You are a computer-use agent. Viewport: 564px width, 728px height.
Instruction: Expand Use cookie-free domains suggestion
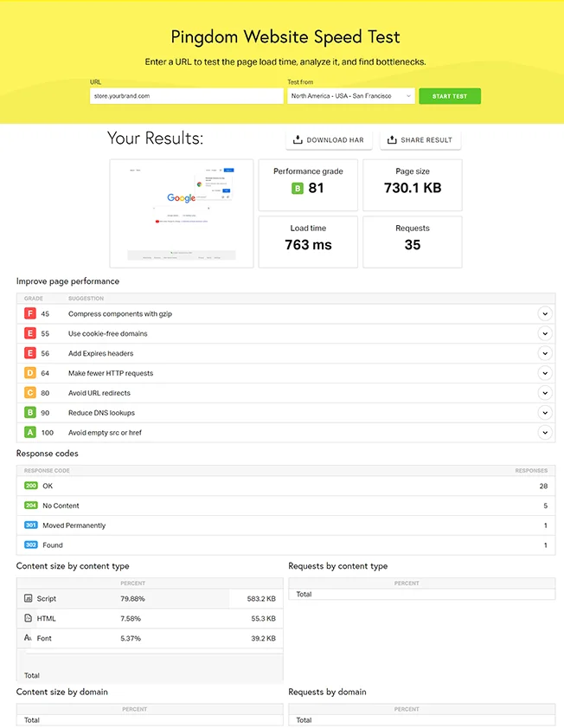point(545,333)
